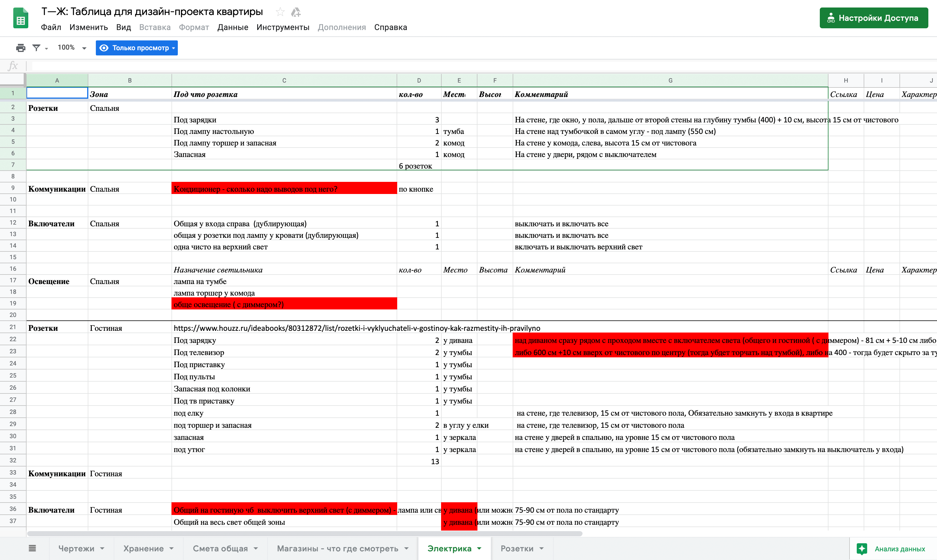Star this spreadsheet document
The height and width of the screenshot is (560, 937).
click(280, 12)
